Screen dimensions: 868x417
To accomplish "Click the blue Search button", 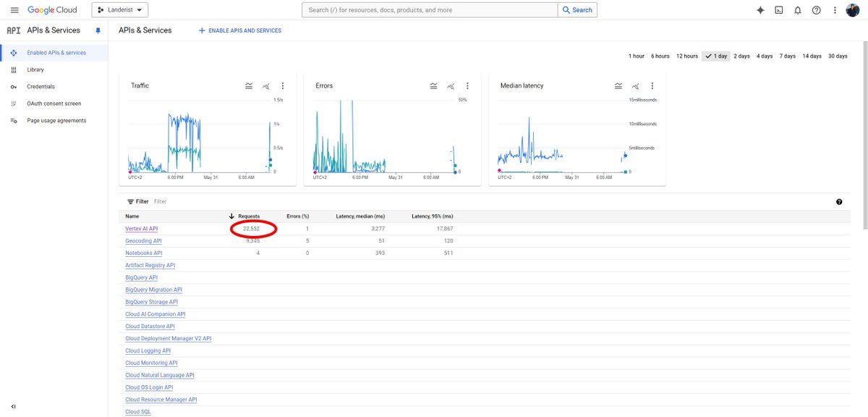I will point(577,10).
